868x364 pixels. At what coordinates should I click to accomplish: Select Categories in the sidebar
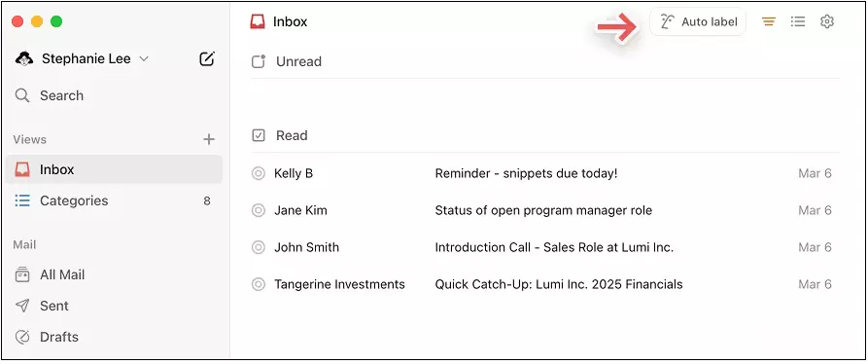pos(114,200)
